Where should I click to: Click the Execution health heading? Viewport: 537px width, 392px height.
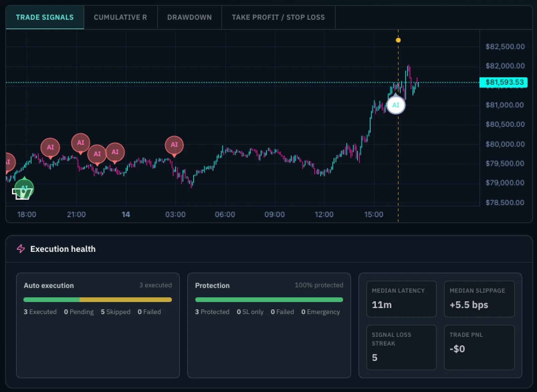click(x=63, y=249)
